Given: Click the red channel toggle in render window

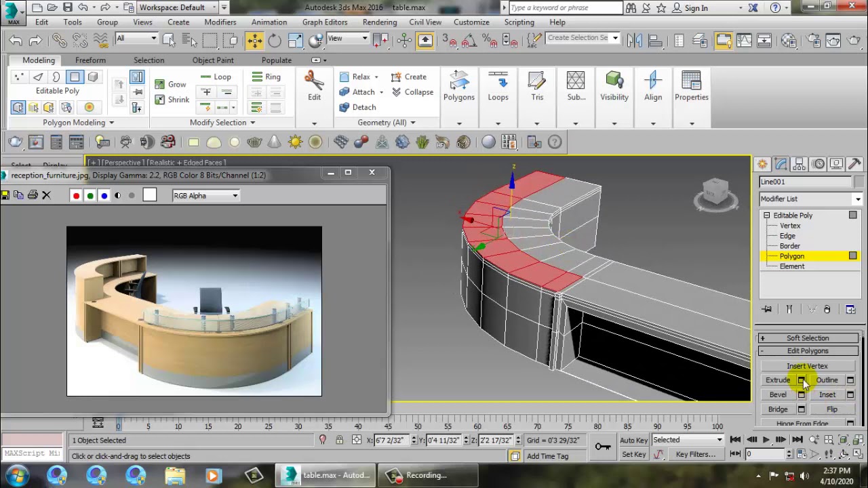Looking at the screenshot, I should click(x=76, y=196).
